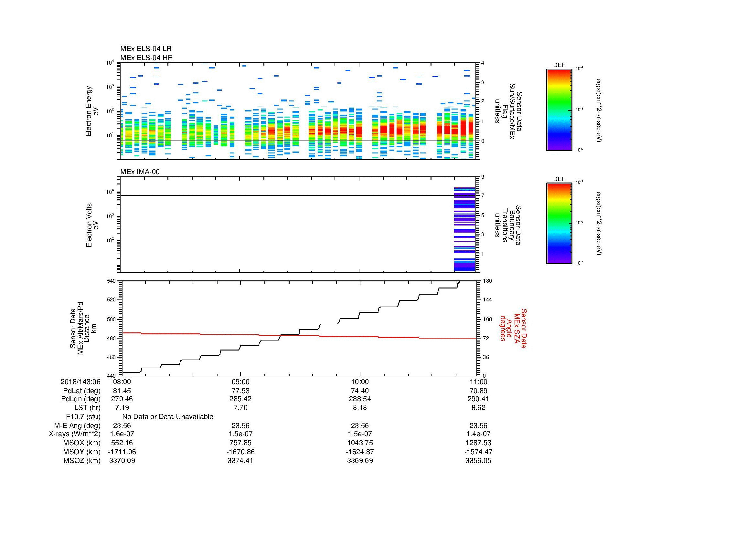Click PdLon value 279.46

122,399
